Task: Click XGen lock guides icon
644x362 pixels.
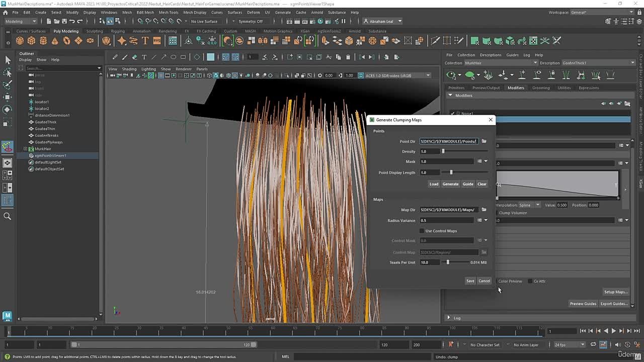Action: [552, 75]
